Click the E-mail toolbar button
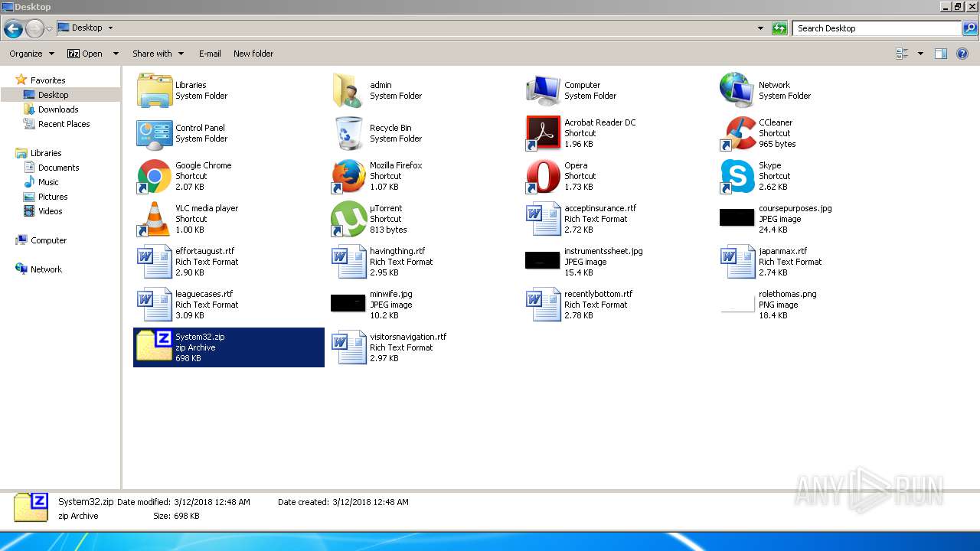This screenshot has width=980, height=551. (x=210, y=54)
